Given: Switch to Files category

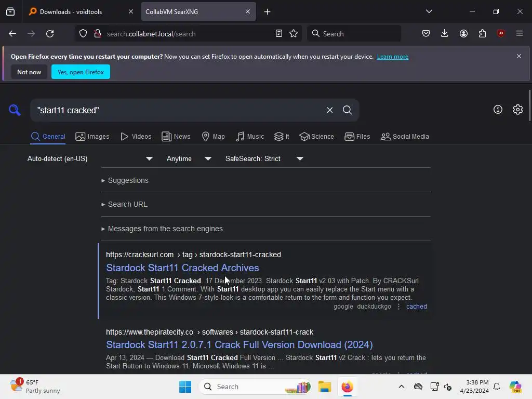Looking at the screenshot, I should coord(357,137).
